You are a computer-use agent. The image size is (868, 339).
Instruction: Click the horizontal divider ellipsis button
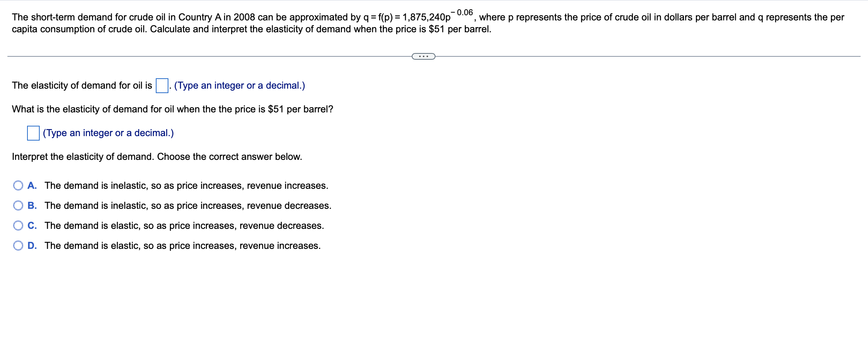pos(423,56)
